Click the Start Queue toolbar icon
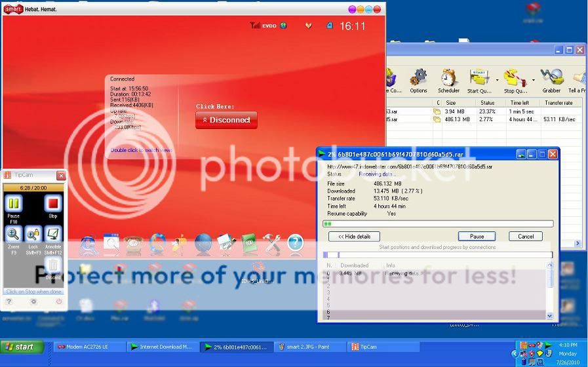The width and height of the screenshot is (588, 367). coord(479,81)
